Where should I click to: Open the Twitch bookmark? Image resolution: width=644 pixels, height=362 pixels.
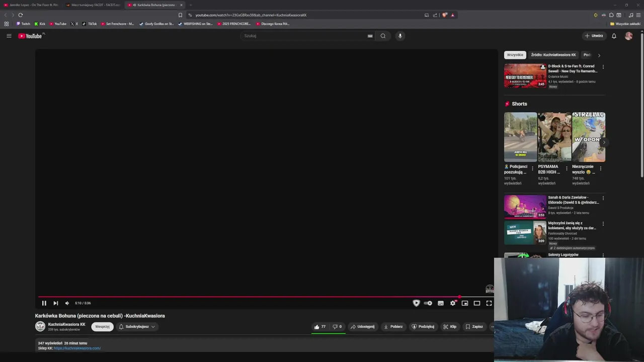[x=23, y=24]
